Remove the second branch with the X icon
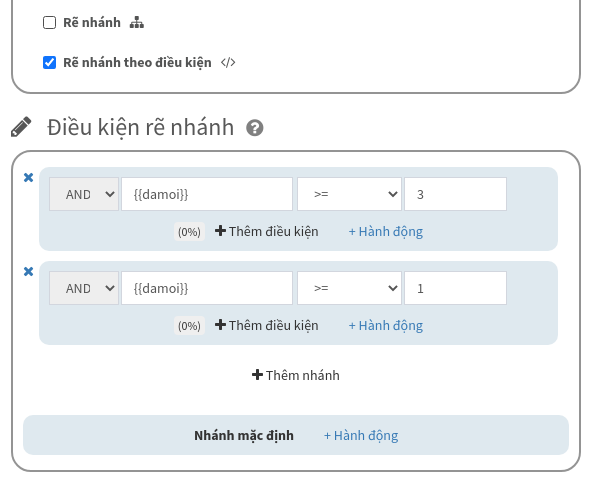This screenshot has height=479, width=591. (x=28, y=271)
